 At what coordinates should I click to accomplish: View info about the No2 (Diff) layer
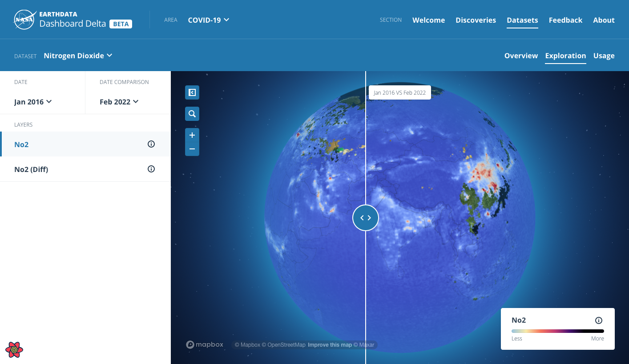[151, 169]
